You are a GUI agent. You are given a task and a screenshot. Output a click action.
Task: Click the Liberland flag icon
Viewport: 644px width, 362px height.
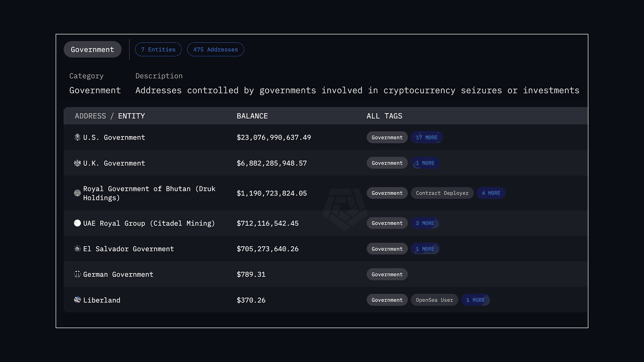[77, 300]
